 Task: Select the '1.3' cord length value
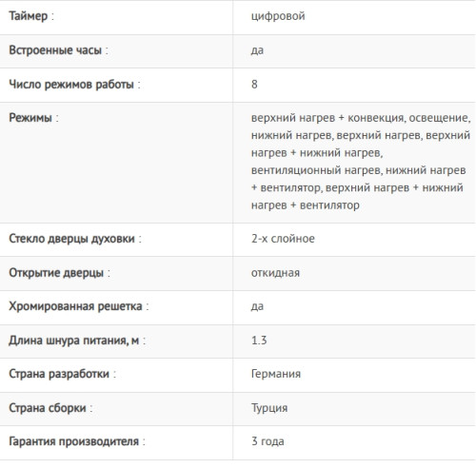tap(259, 341)
